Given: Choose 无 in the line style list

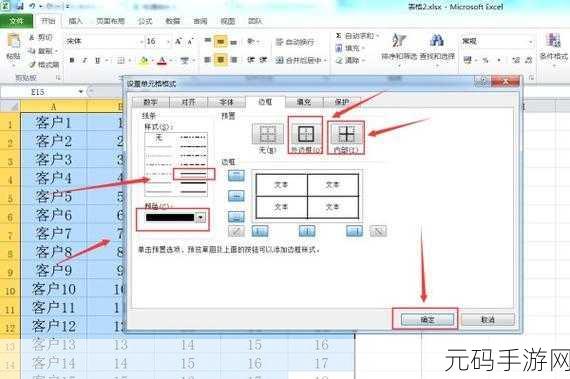Looking at the screenshot, I should tap(159, 138).
